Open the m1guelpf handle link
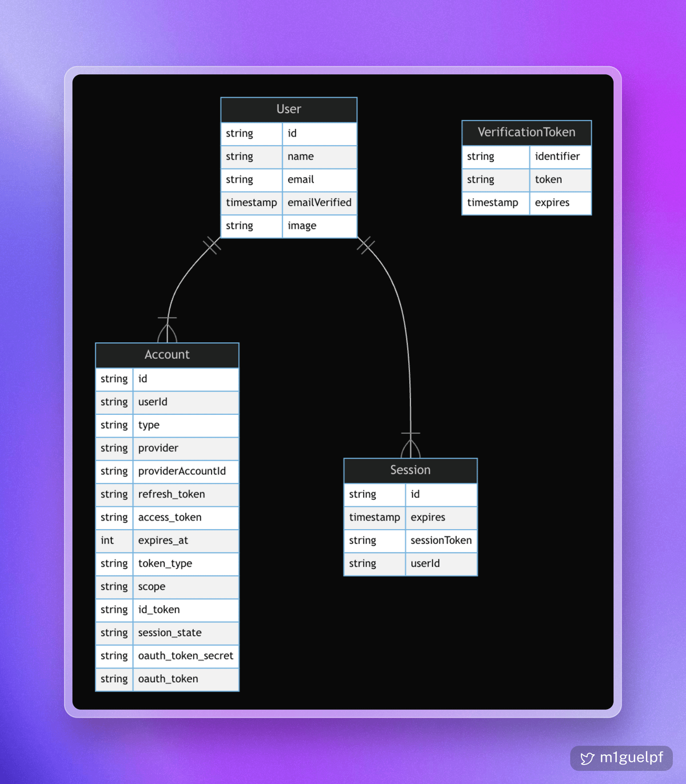This screenshot has width=686, height=784. pyautogui.click(x=631, y=758)
